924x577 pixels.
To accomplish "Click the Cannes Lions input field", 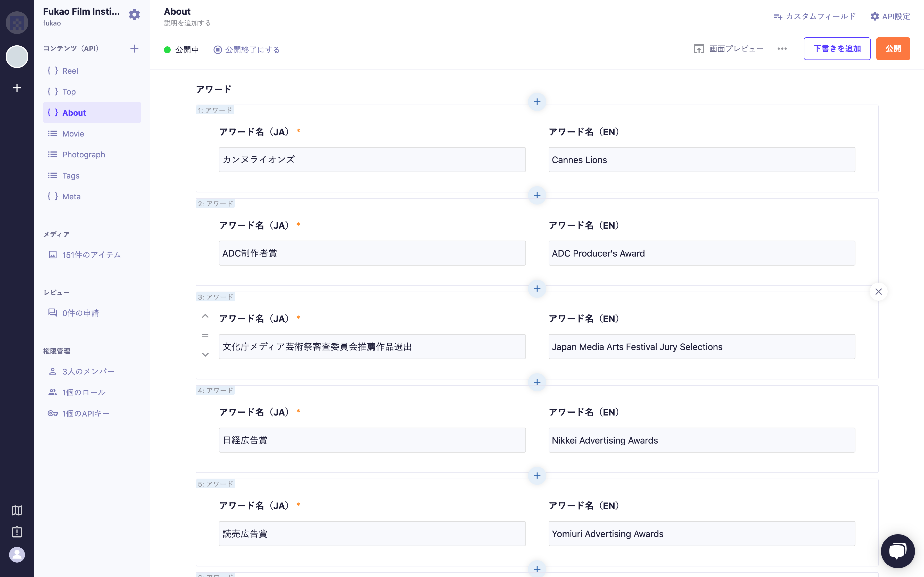I will click(x=702, y=160).
